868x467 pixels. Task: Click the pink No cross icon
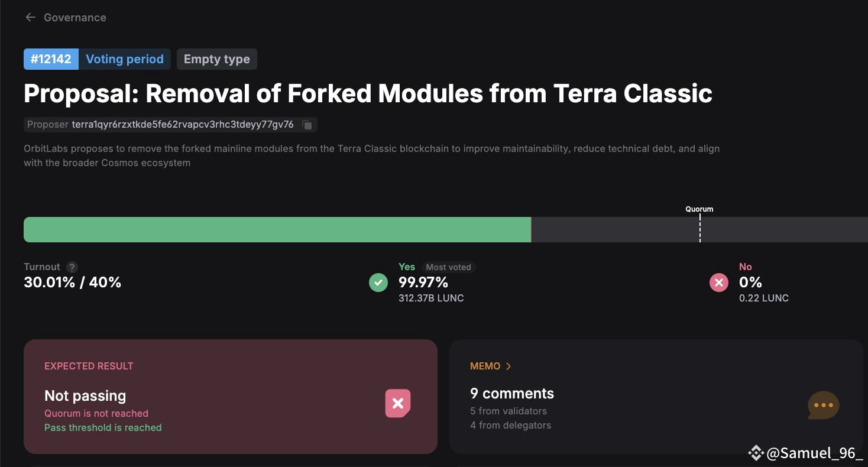point(719,283)
